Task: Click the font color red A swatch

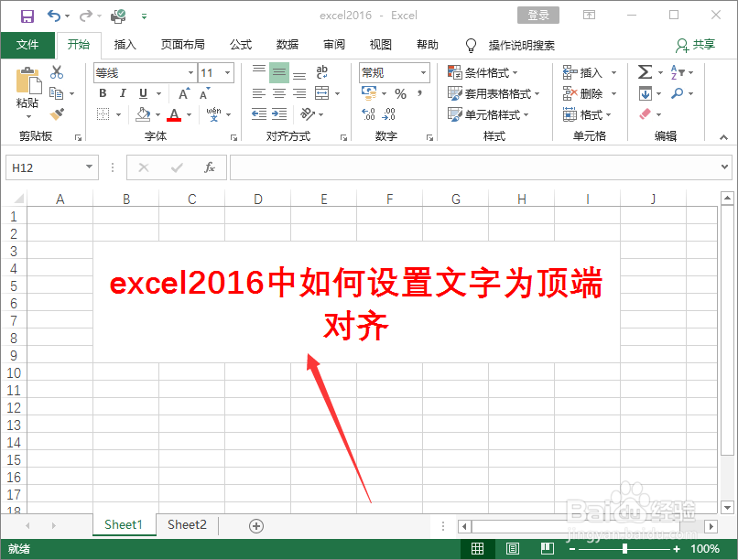Action: click(174, 114)
